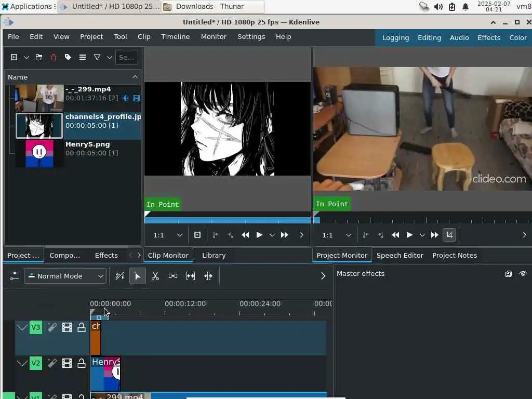Open the Monitor menu
This screenshot has height=399, width=532.
pos(214,37)
